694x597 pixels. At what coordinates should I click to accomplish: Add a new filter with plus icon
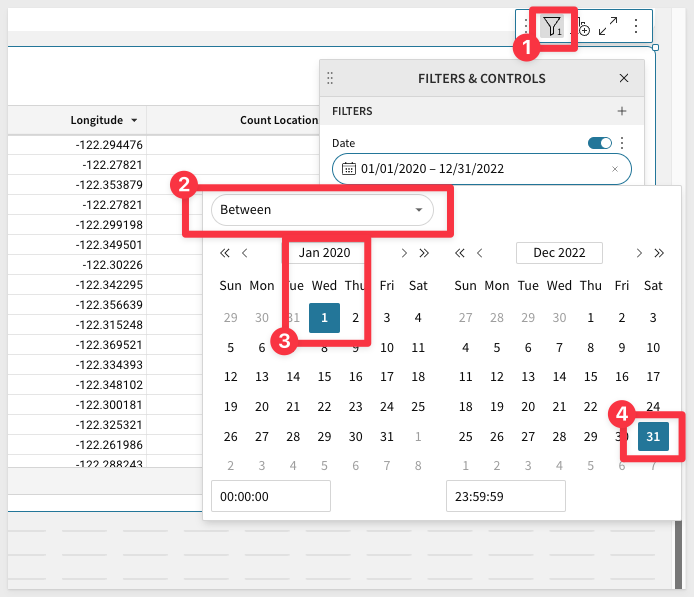(622, 111)
